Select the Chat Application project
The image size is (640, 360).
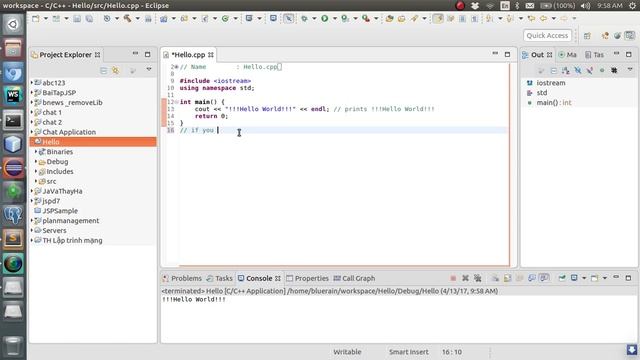69,132
